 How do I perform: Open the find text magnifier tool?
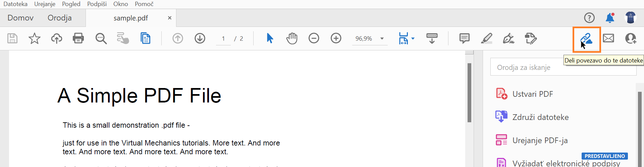(x=101, y=38)
